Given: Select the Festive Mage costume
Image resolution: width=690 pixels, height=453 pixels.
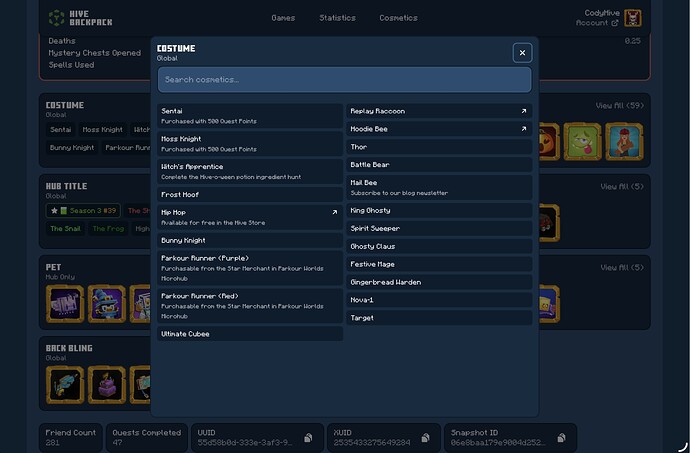Looking at the screenshot, I should point(439,264).
